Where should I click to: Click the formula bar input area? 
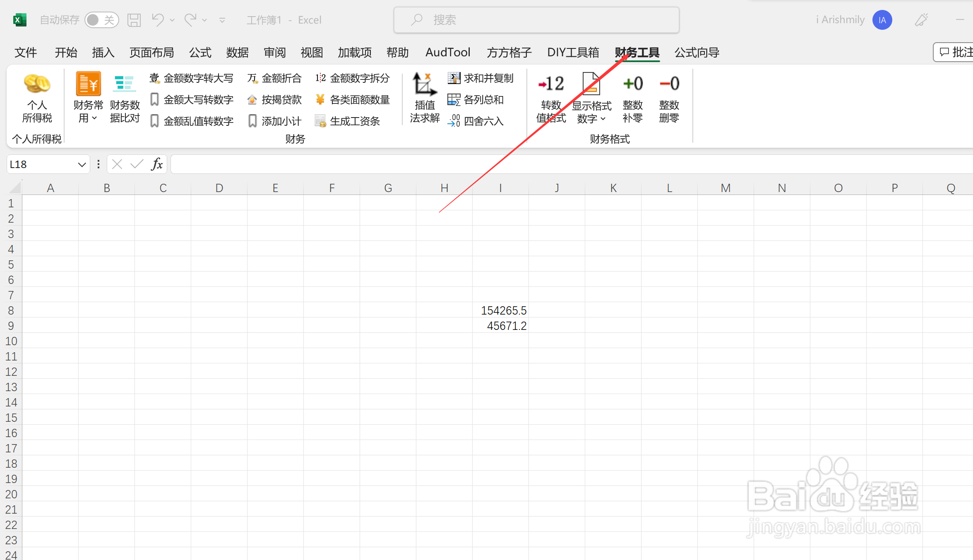pyautogui.click(x=571, y=165)
